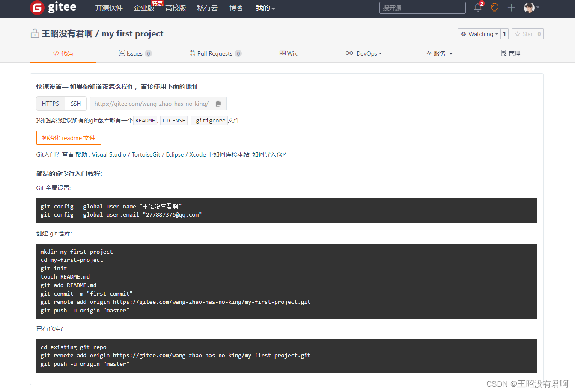Open the Watching dropdown

pos(479,34)
